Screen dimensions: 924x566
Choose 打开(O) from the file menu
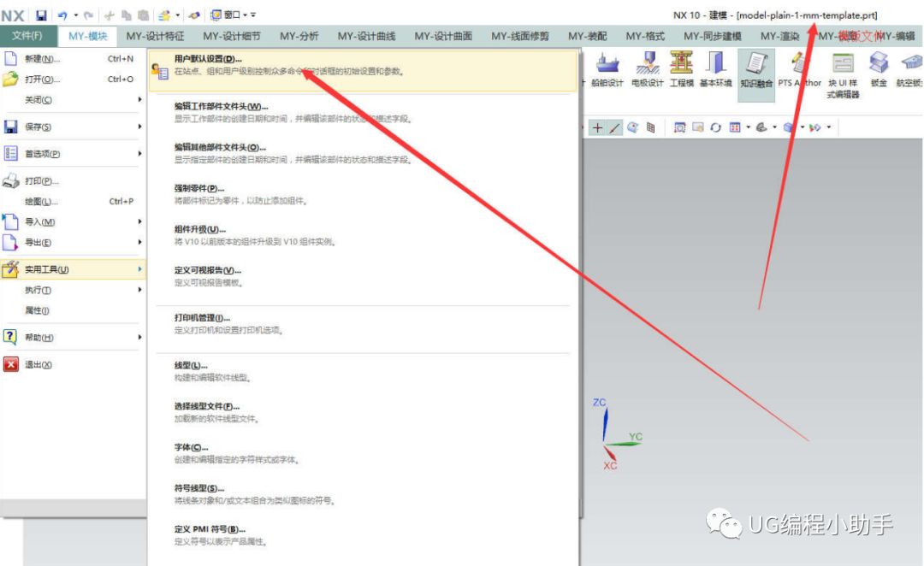(x=73, y=79)
